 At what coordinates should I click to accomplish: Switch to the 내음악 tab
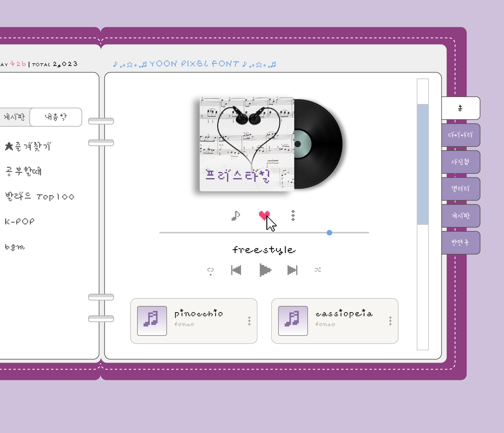tap(55, 117)
